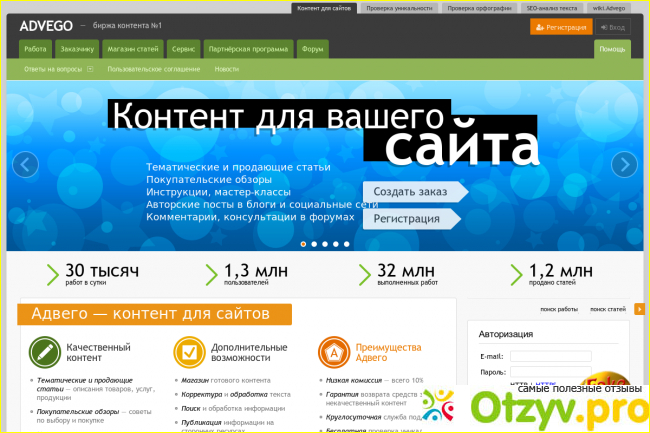Click the Преимущества Адвего badge icon
Screen dimensions: 650x433
click(331, 351)
